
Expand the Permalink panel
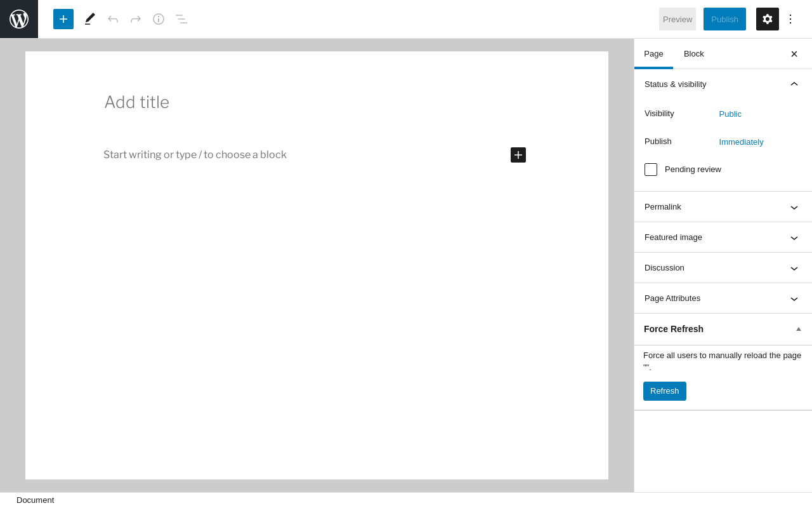tap(723, 207)
